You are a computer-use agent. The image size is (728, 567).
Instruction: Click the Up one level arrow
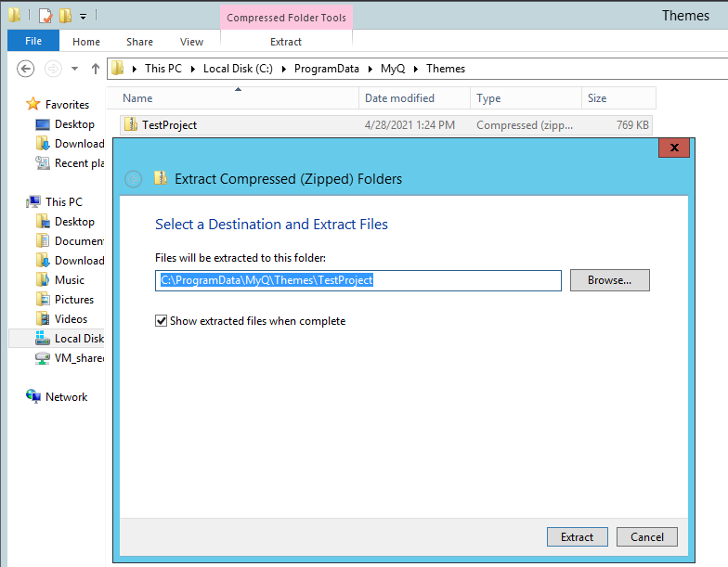pyautogui.click(x=95, y=69)
